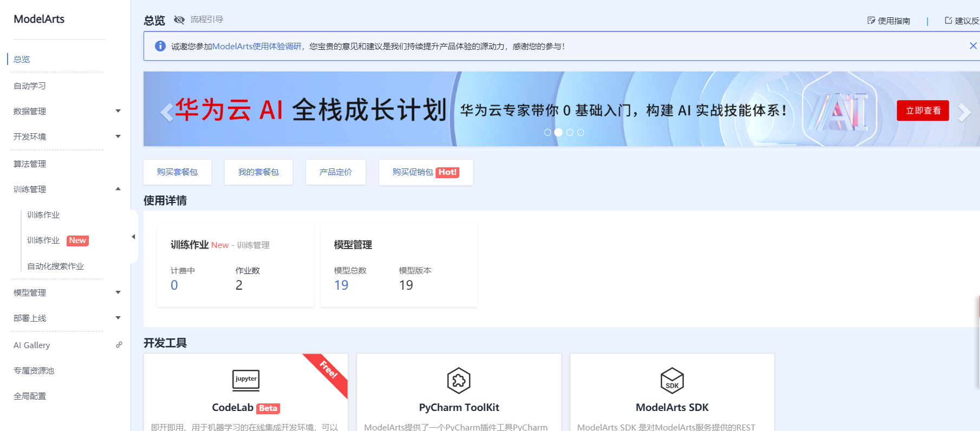Click the 流程引导 label
The height and width of the screenshot is (431, 980).
pyautogui.click(x=207, y=19)
